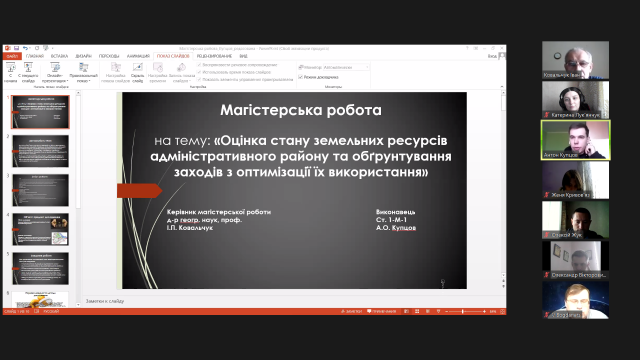Click Fit slide to window icon
Viewport: 640px width, 360px height.
point(502,311)
